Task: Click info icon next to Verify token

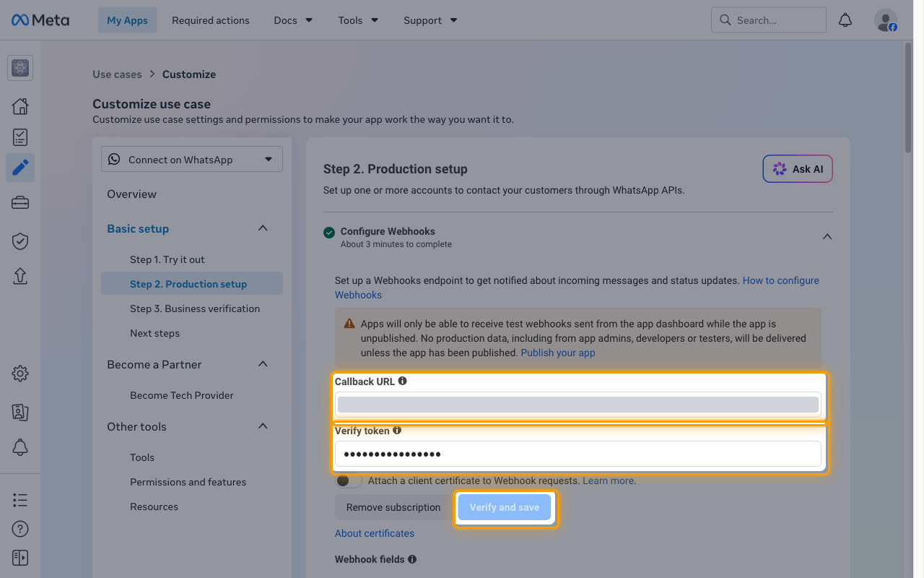Action: point(397,430)
